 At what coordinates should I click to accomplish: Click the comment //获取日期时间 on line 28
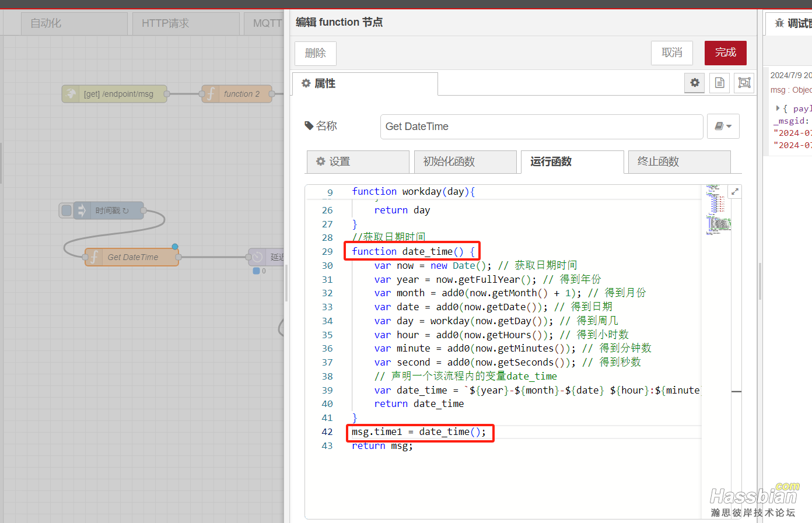coord(388,237)
